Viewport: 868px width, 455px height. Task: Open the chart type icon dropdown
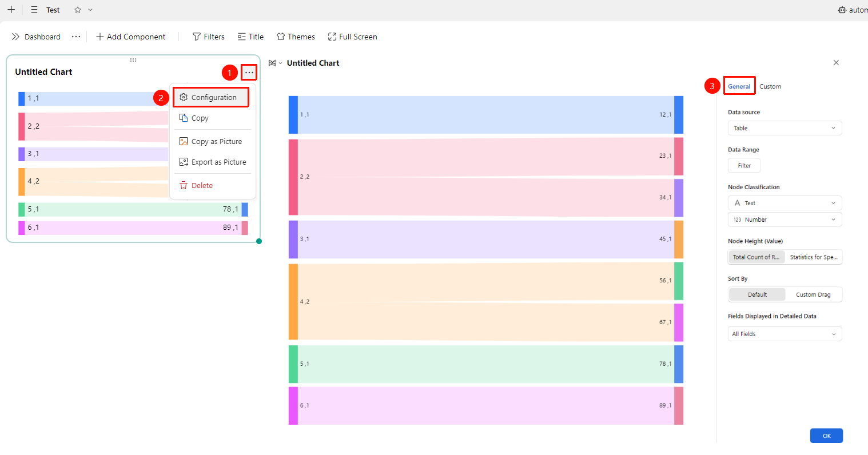[275, 63]
